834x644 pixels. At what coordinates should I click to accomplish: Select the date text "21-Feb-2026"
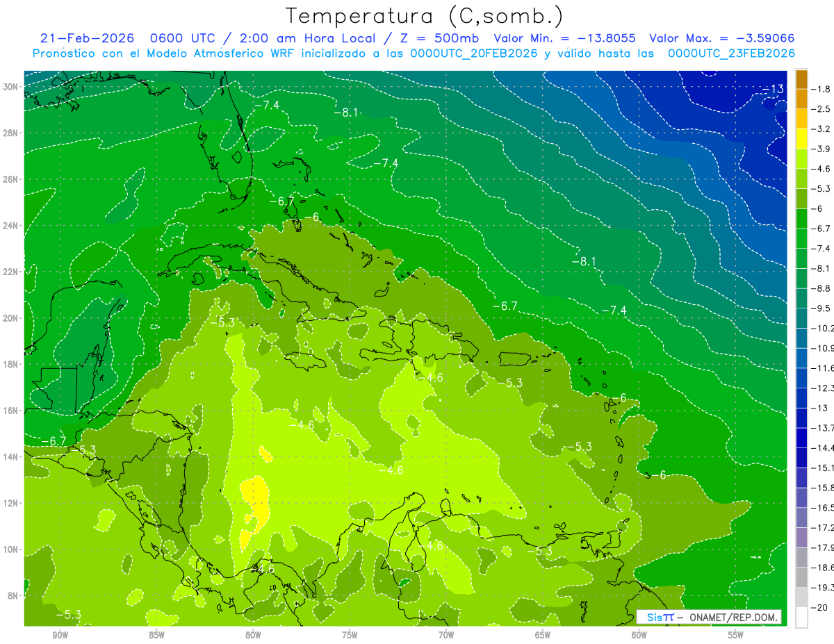click(x=87, y=38)
